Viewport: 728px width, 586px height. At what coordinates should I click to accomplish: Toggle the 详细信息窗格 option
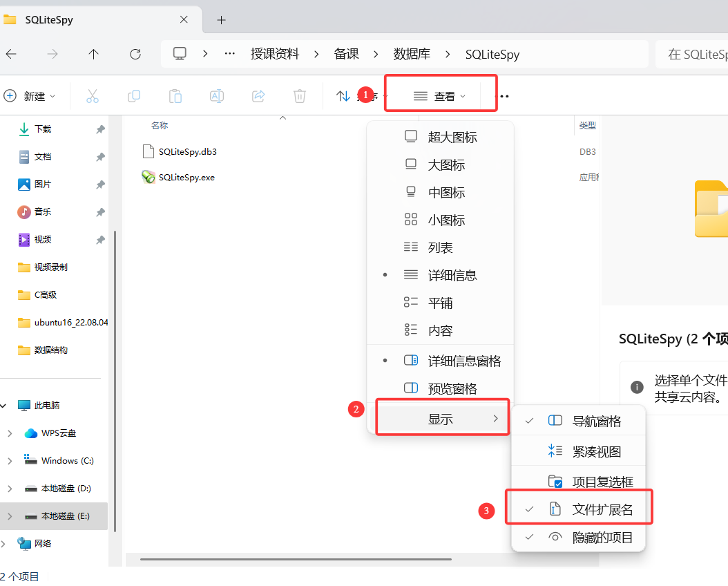point(440,361)
